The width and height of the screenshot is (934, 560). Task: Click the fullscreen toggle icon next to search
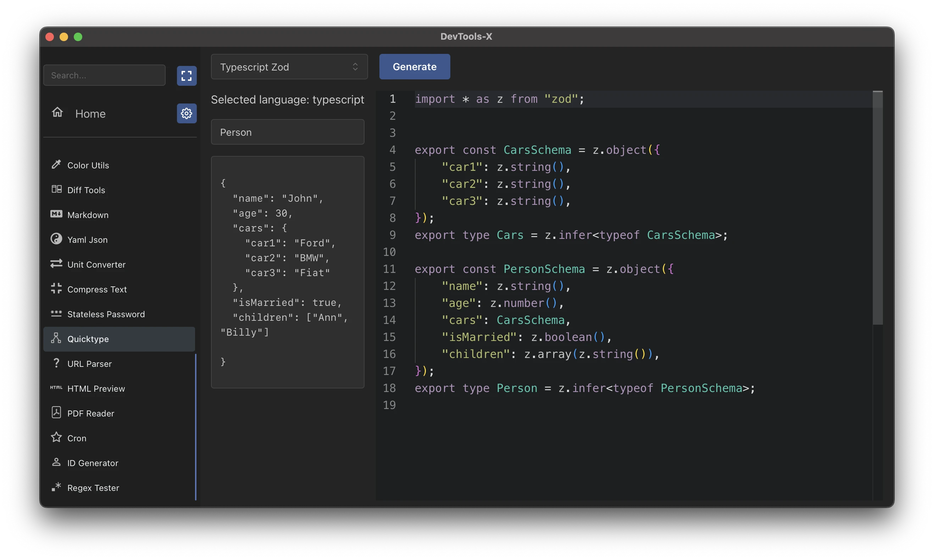187,76
